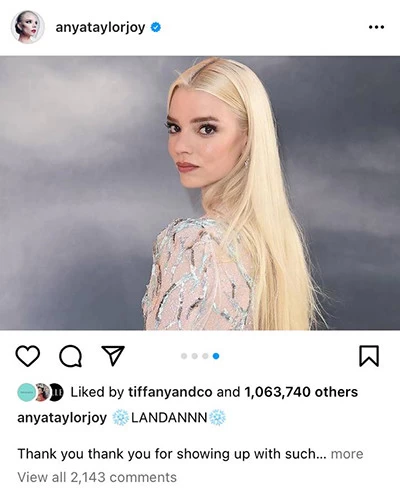Image resolution: width=400 pixels, height=488 pixels.
Task: Show the 1,063,740 others who liked
Action: click(x=301, y=392)
